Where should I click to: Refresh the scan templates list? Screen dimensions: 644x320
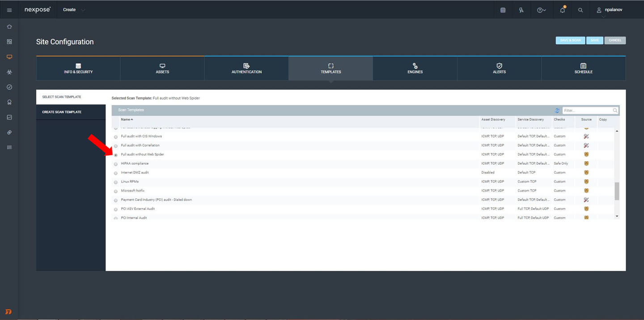pos(557,111)
